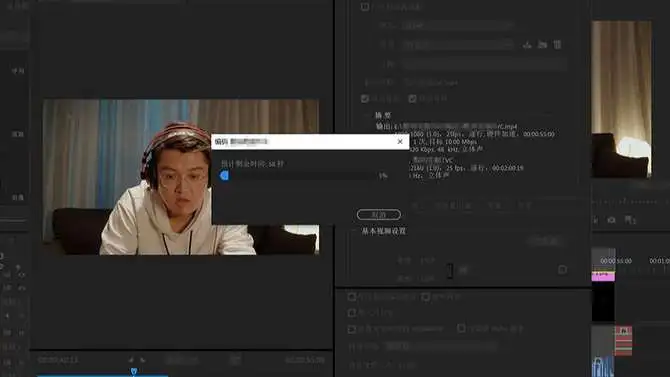Open the format dropdown
The width and height of the screenshot is (670, 377).
tap(457, 25)
